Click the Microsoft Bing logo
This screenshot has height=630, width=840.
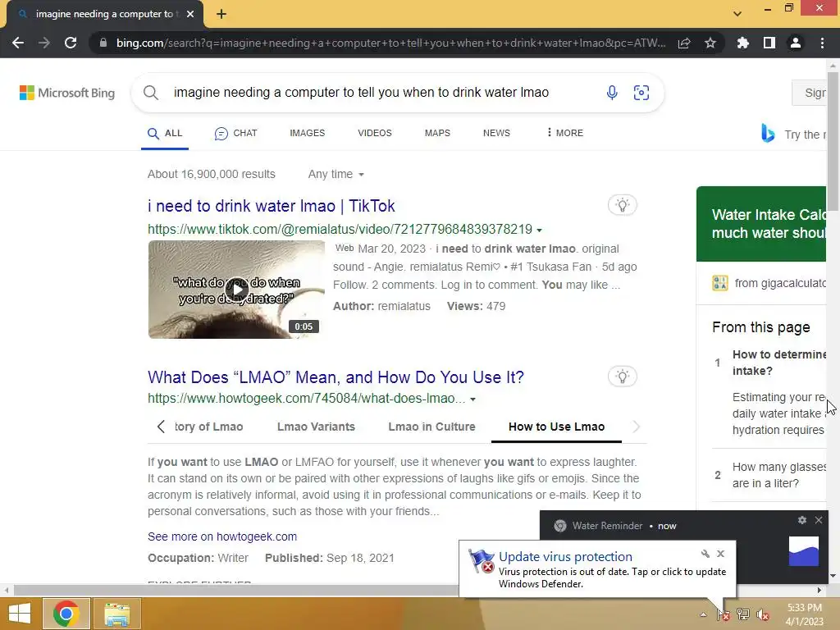67,93
